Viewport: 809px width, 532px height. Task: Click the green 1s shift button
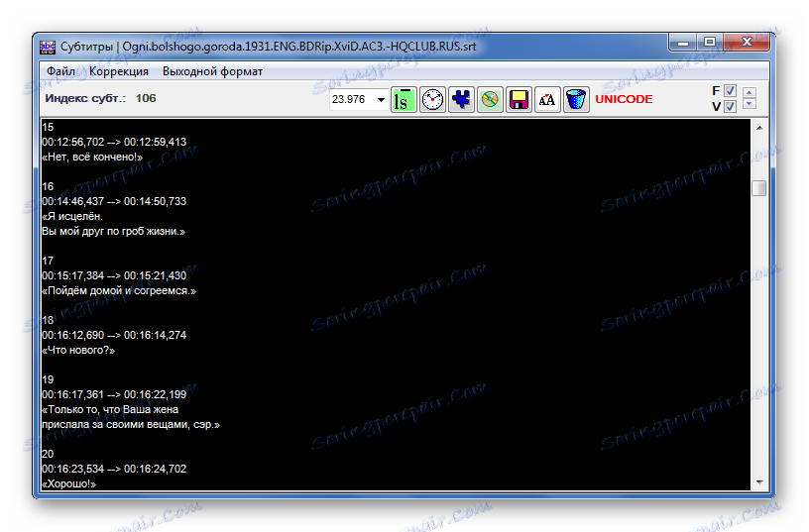click(404, 99)
